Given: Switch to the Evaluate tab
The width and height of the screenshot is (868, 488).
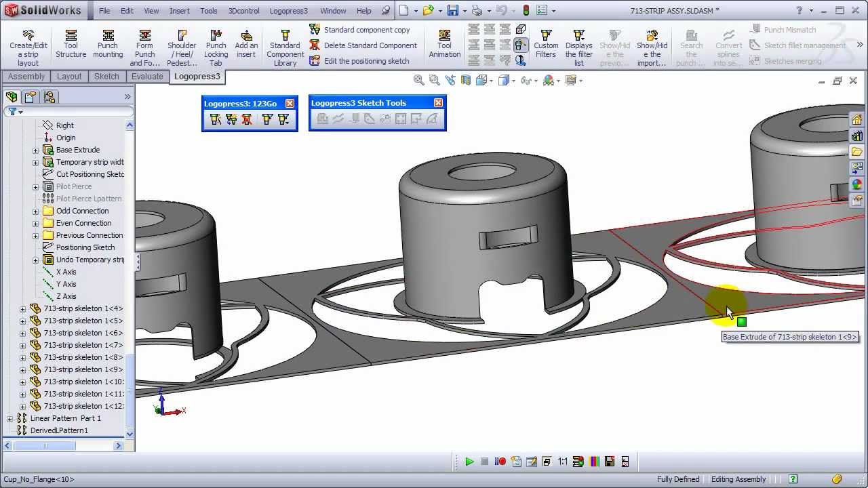Looking at the screenshot, I should pyautogui.click(x=147, y=77).
